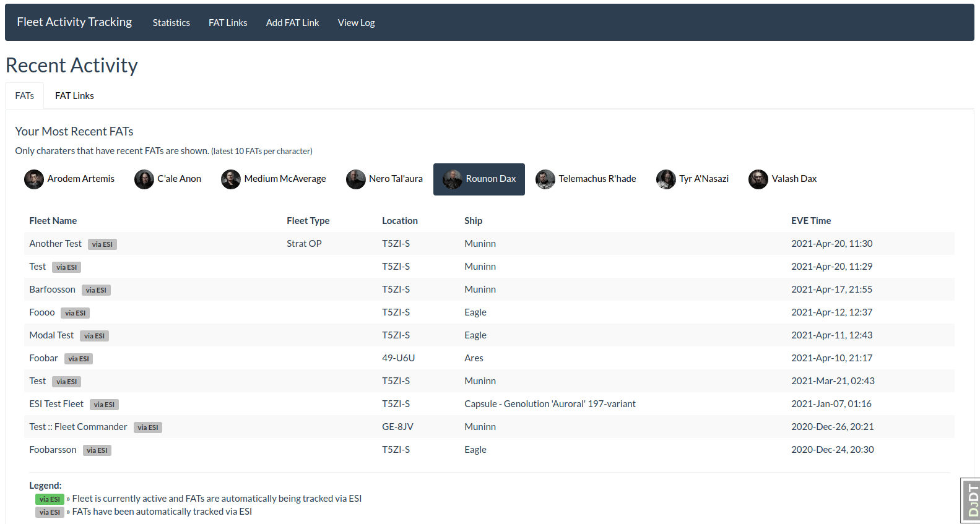
Task: Click time 2021-Apr-17, 21:55
Action: [x=832, y=290]
